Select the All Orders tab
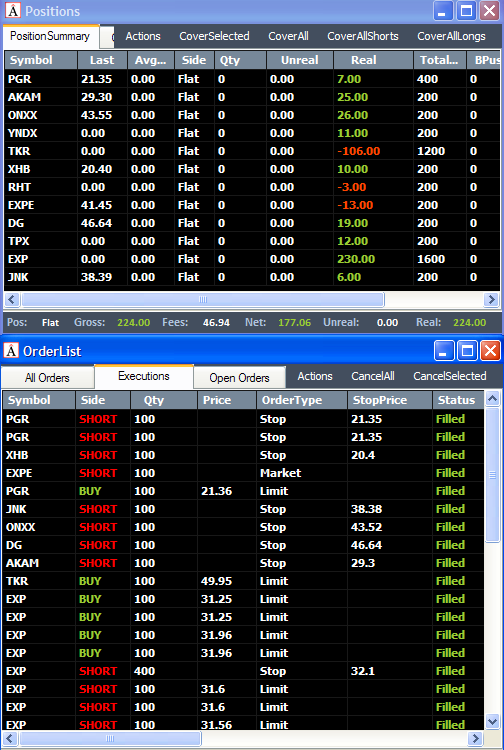Screen dimensions: 504x750 point(47,378)
